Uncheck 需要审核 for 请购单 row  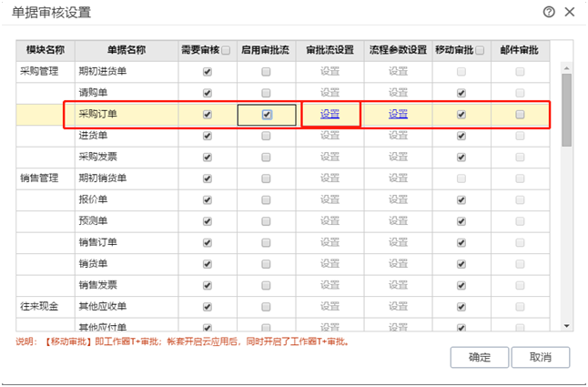pos(207,93)
